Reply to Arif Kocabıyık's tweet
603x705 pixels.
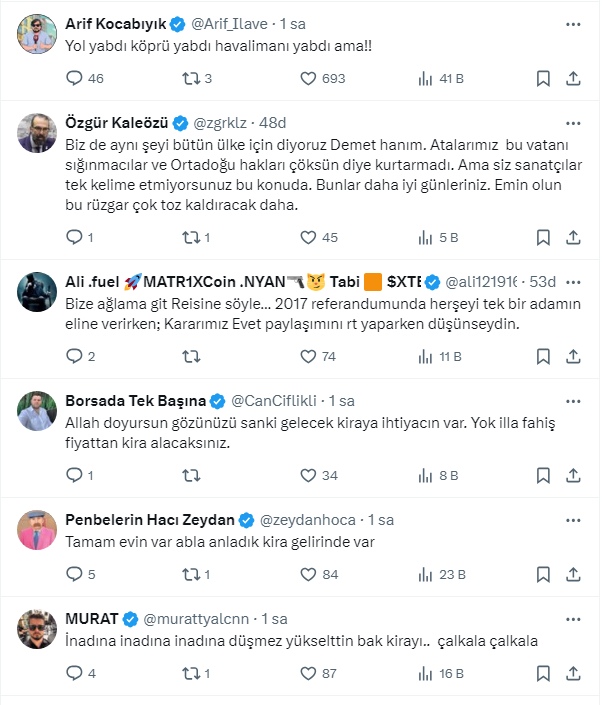(x=74, y=78)
